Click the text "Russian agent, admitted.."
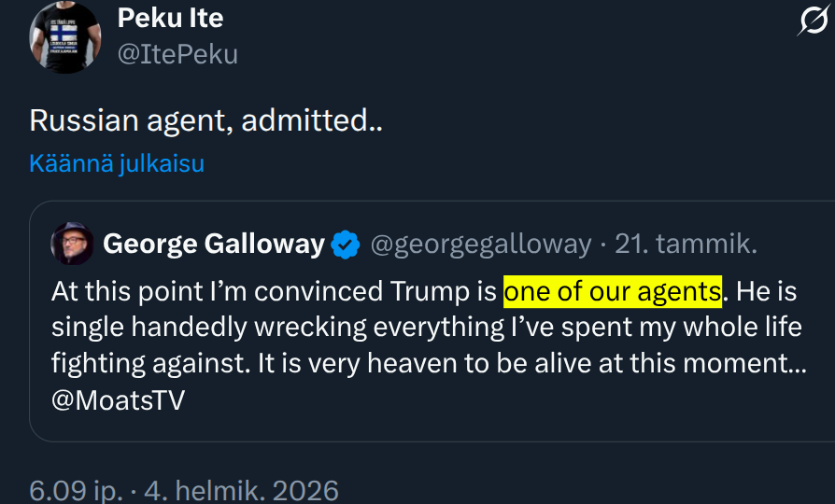 point(206,120)
